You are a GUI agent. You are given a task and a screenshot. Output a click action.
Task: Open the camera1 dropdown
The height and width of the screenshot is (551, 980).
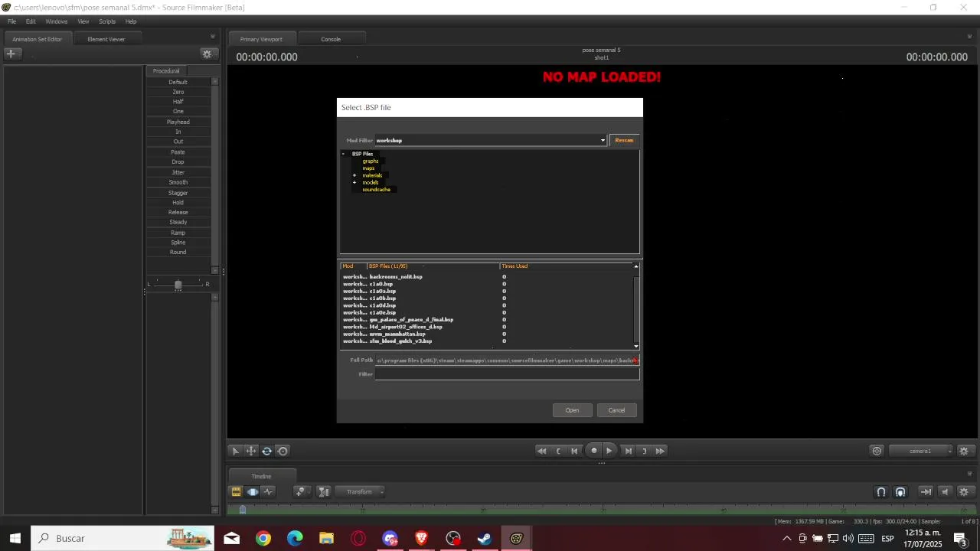pos(922,451)
